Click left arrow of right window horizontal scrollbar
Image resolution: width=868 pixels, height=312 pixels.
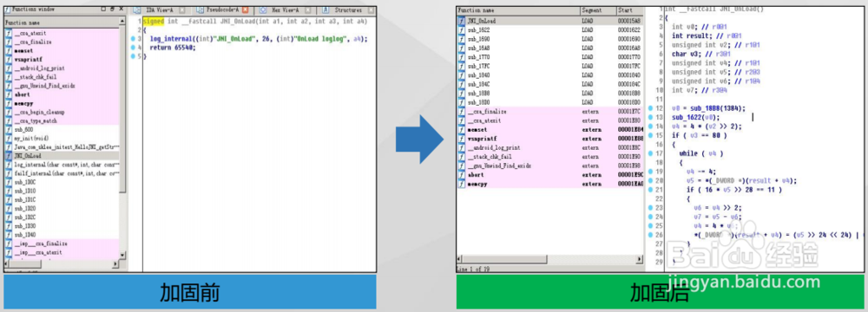[x=460, y=260]
